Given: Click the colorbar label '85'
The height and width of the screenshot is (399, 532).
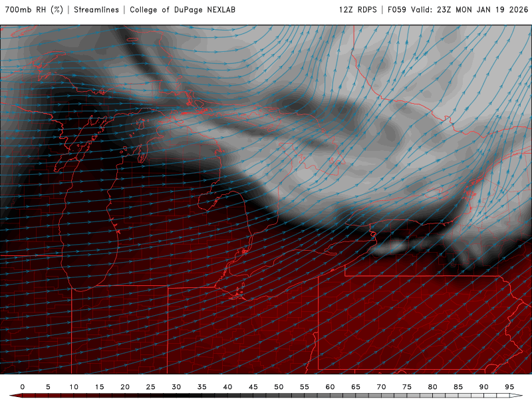Looking at the screenshot, I should (x=458, y=387).
